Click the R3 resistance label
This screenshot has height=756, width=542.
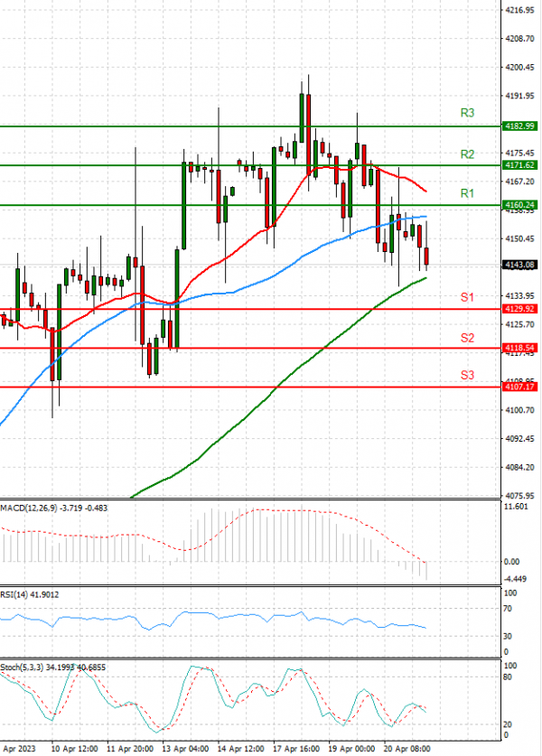click(467, 113)
